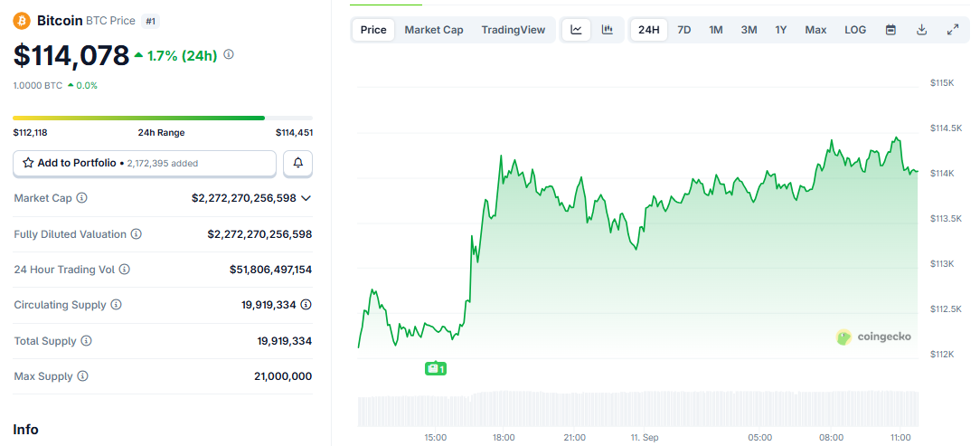
Task: Click the 11. Sep date axis label
Action: (x=645, y=437)
